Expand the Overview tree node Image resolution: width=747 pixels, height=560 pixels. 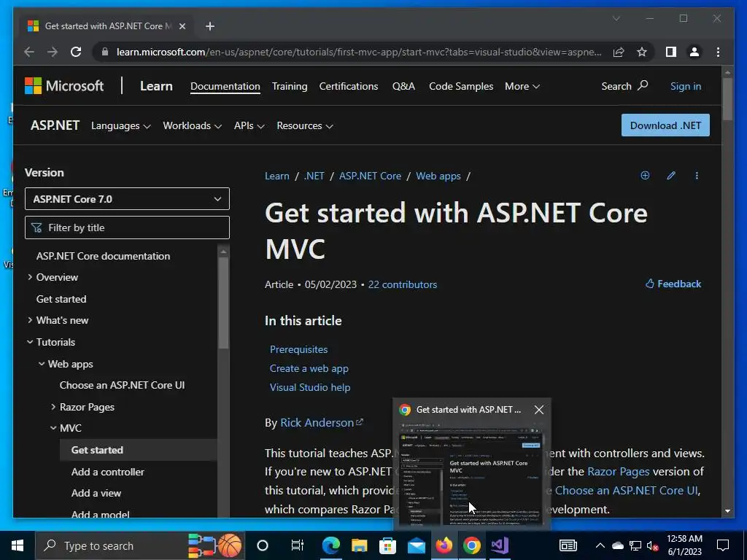30,276
